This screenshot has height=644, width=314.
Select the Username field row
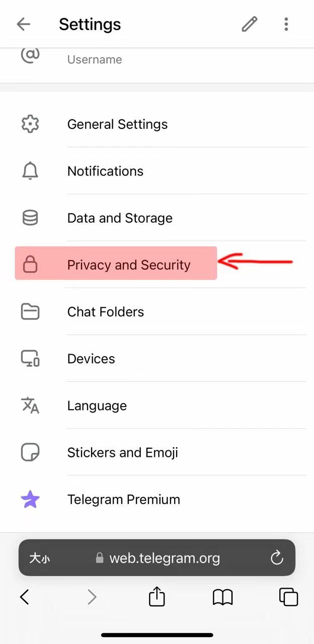(x=95, y=59)
